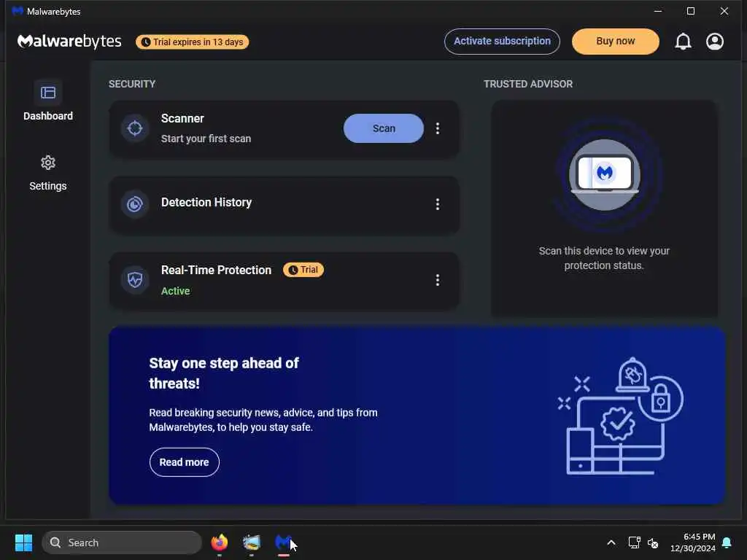Click the Real-Time Protection title

(x=216, y=270)
